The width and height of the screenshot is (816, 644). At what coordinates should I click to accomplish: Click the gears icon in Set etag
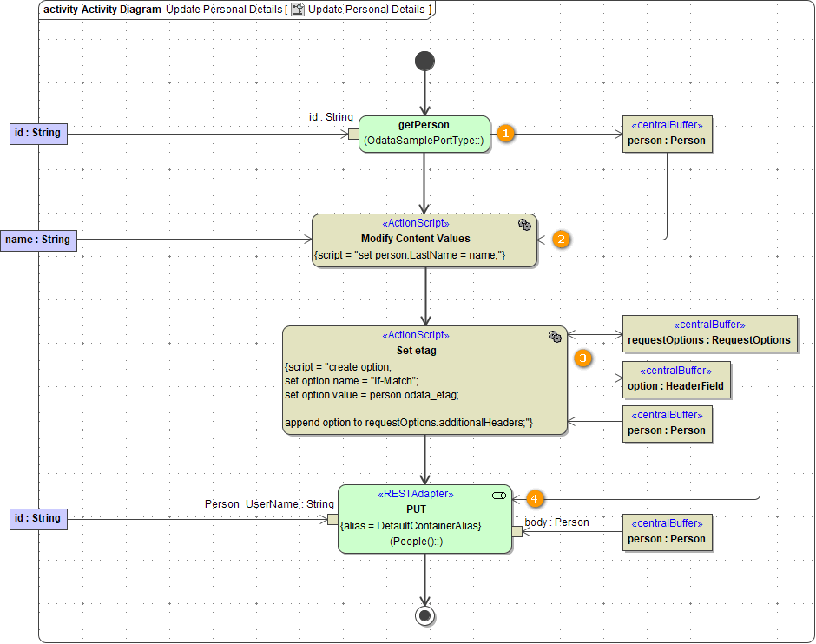[x=555, y=337]
